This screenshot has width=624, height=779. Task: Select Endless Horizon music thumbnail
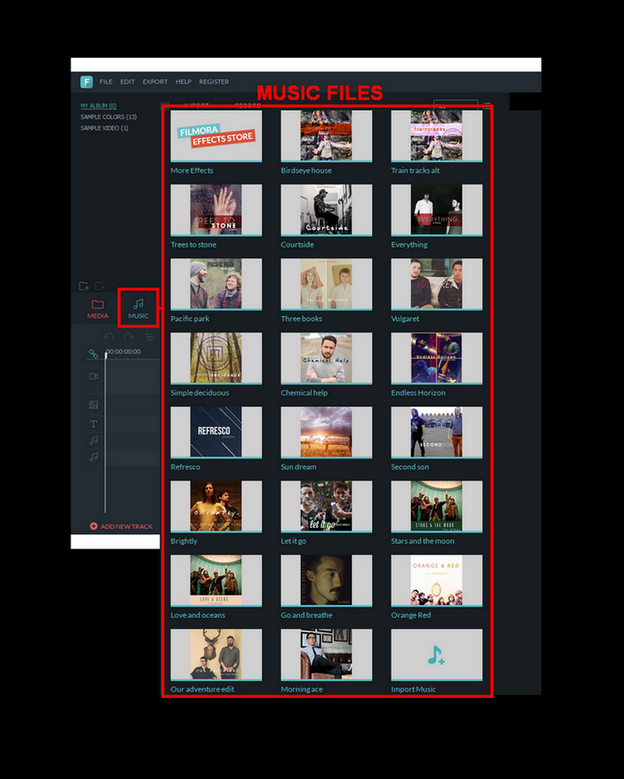[437, 358]
